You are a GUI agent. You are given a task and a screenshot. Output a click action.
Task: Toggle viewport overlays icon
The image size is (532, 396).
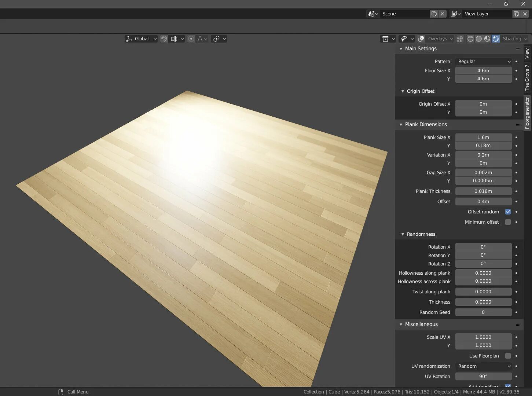pos(421,38)
